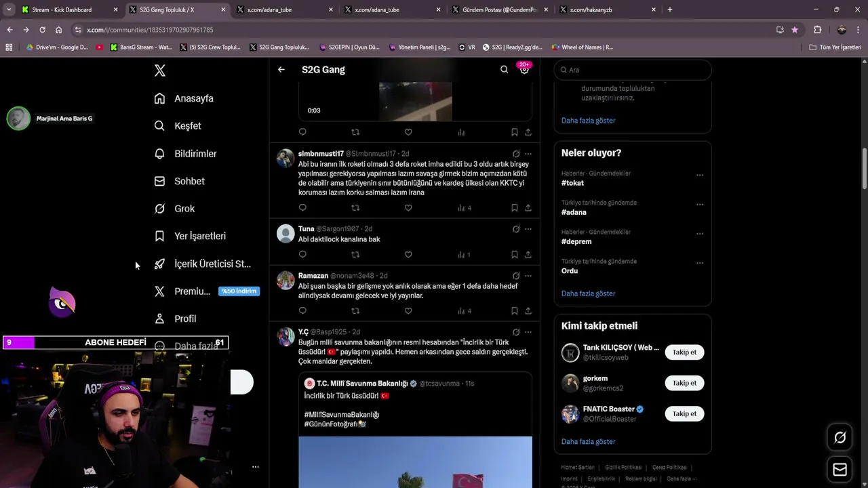The height and width of the screenshot is (488, 868).
Task: Play the video thumbnail at 0:03
Action: point(415,100)
